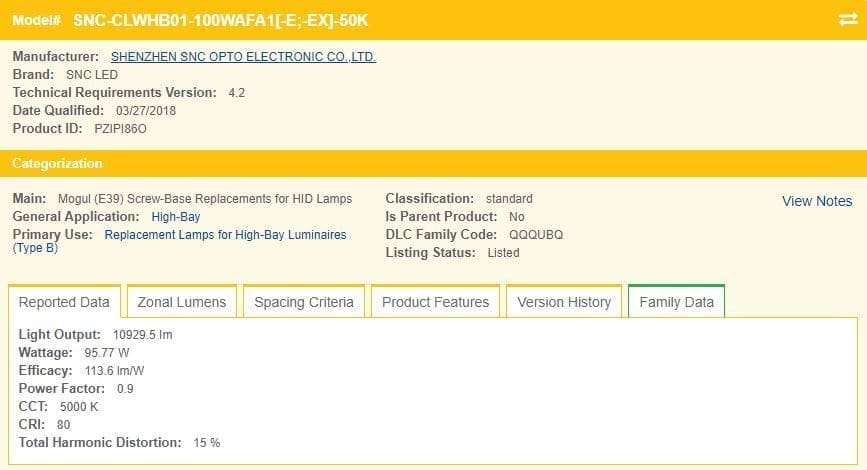Click the CRI value 80

(x=64, y=425)
